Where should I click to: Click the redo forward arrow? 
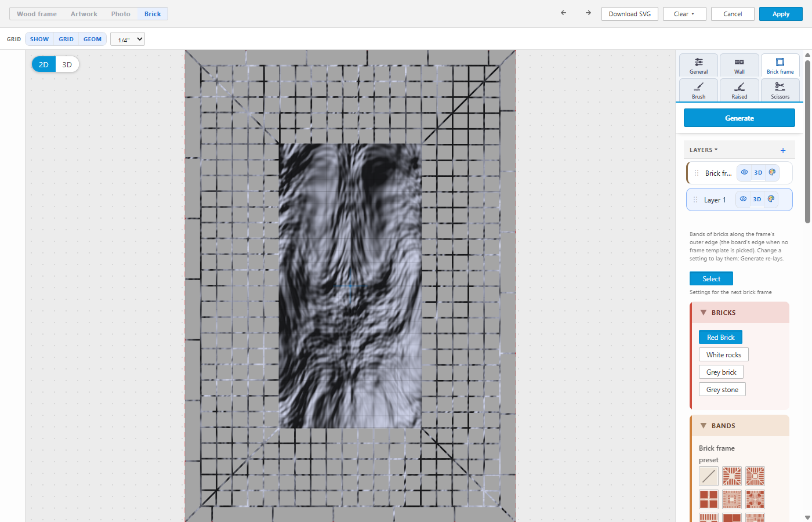tap(588, 13)
